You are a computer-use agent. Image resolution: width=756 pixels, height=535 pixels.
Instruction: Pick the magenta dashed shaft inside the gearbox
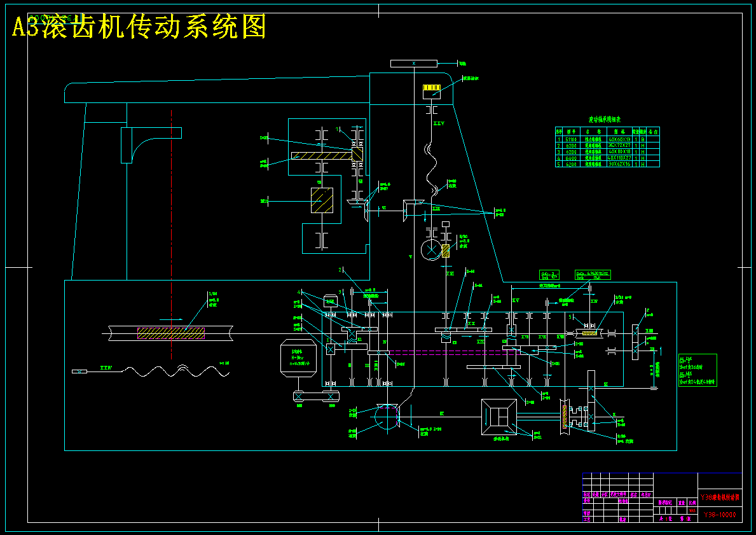[453, 352]
